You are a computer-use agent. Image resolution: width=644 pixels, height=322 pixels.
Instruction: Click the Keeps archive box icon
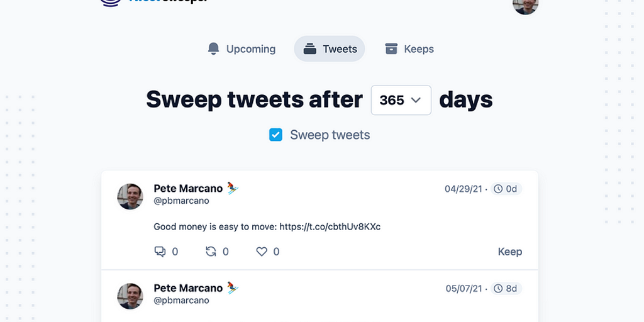pyautogui.click(x=391, y=49)
